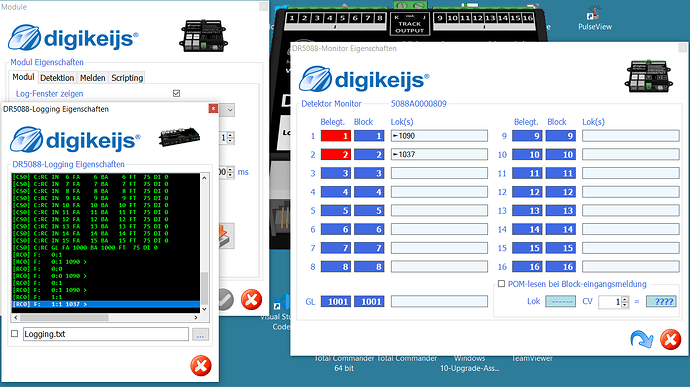Click the Logging.txt filename field

(106, 334)
